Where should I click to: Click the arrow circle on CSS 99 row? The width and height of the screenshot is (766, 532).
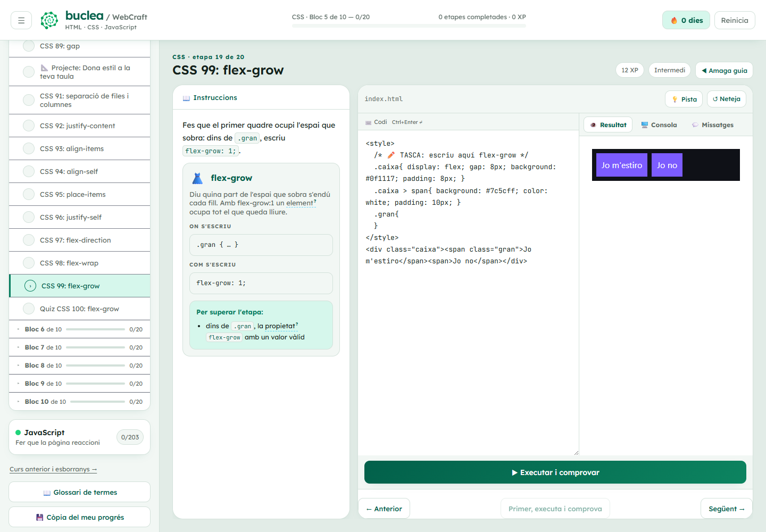click(x=30, y=286)
